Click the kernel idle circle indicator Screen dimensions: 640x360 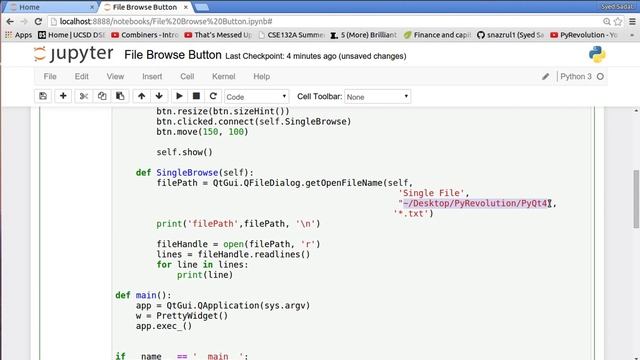click(600, 76)
